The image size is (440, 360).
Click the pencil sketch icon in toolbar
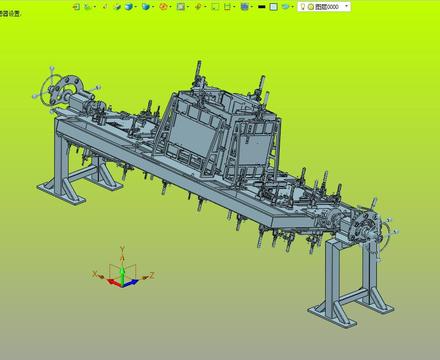click(x=117, y=7)
